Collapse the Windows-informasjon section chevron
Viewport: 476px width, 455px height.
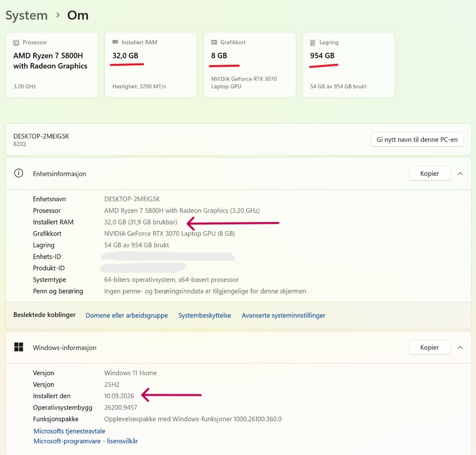[x=460, y=347]
